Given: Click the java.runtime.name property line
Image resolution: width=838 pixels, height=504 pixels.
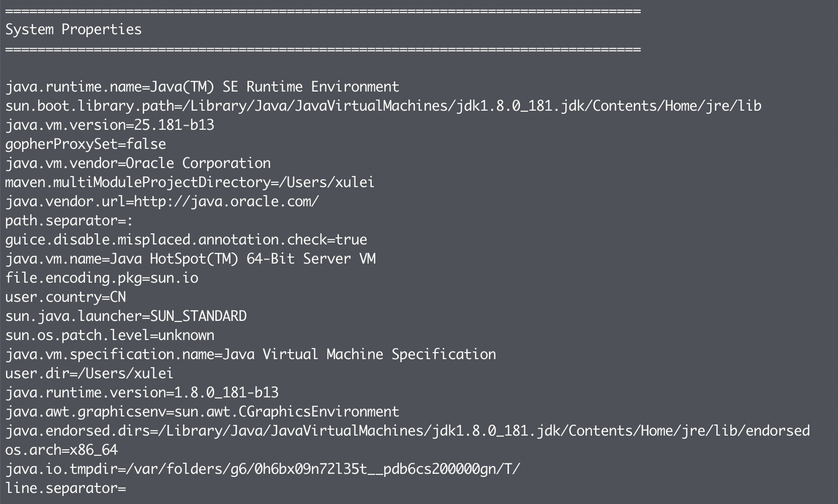Looking at the screenshot, I should pos(202,87).
